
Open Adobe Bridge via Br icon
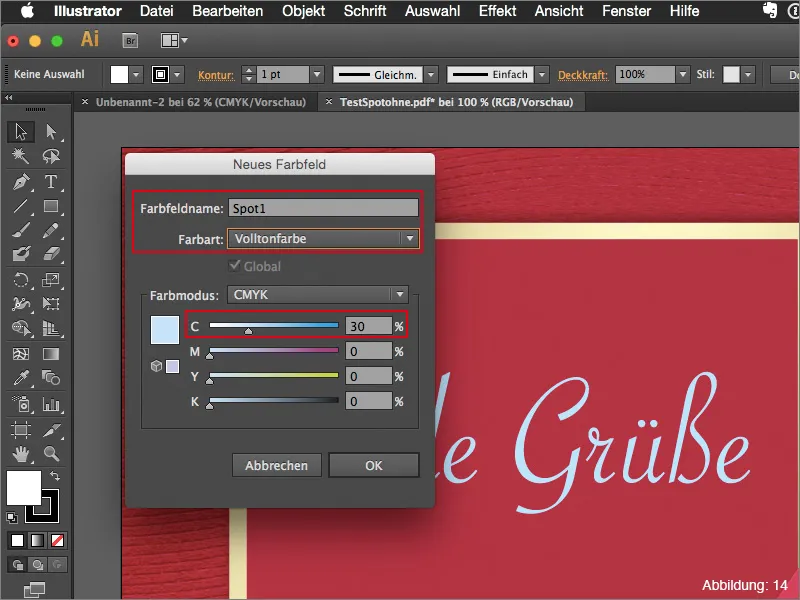[x=129, y=41]
